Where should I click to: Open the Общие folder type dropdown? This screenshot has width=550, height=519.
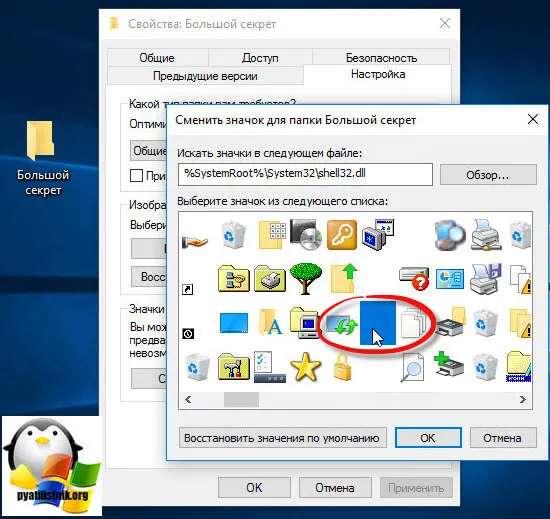148,150
